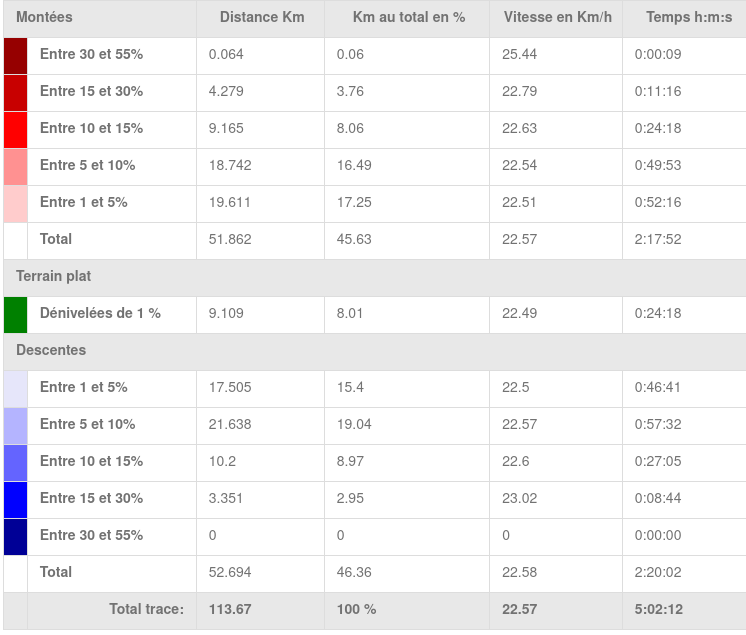This screenshot has height=635, width=746.
Task: Click the pink 5–10% climb swatch
Action: [x=15, y=166]
